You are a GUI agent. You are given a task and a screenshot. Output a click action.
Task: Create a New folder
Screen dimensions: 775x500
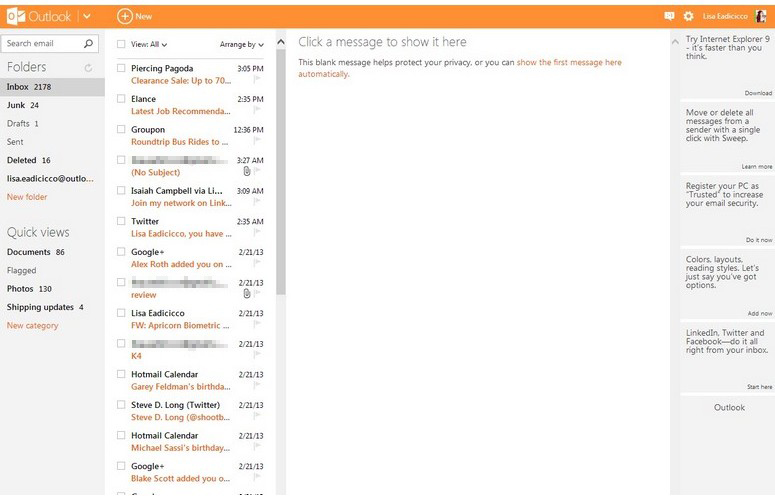click(x=27, y=197)
